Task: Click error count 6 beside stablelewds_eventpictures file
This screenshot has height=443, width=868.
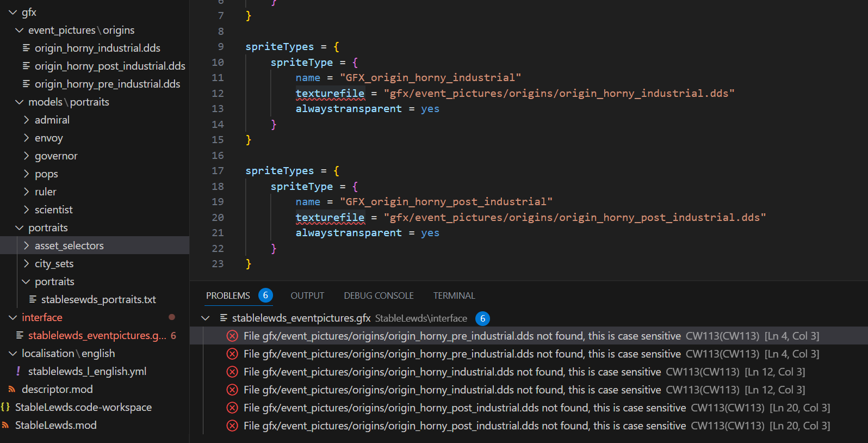Action: 173,335
